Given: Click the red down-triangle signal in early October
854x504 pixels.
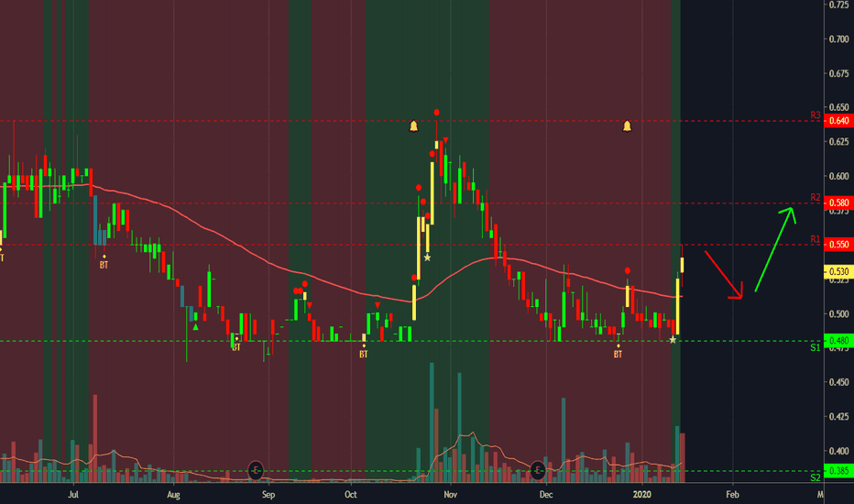Looking at the screenshot, I should 378,306.
